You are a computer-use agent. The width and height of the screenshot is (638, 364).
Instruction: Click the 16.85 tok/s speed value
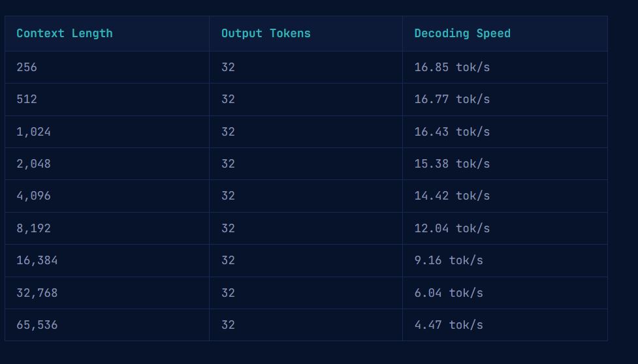[x=452, y=67]
